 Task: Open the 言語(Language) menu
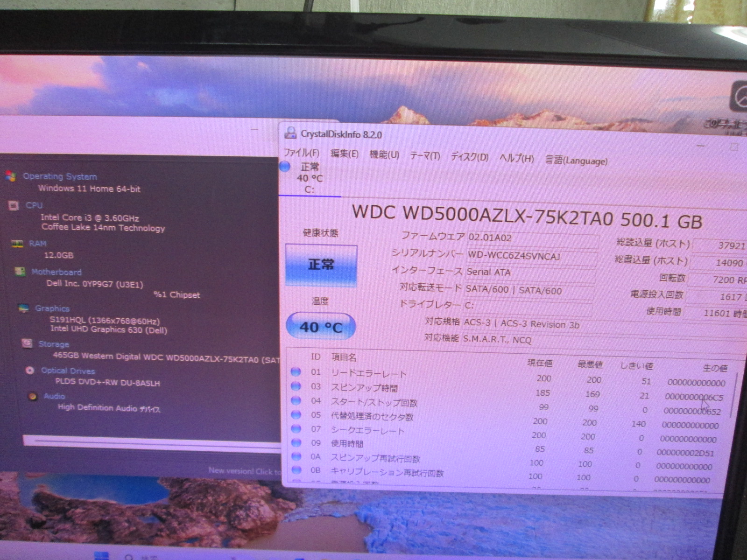[x=577, y=161]
